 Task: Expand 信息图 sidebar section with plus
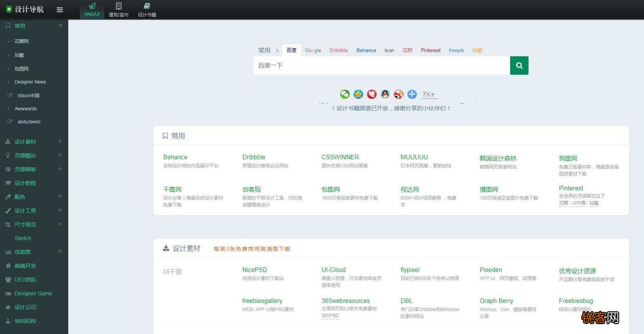click(x=60, y=252)
